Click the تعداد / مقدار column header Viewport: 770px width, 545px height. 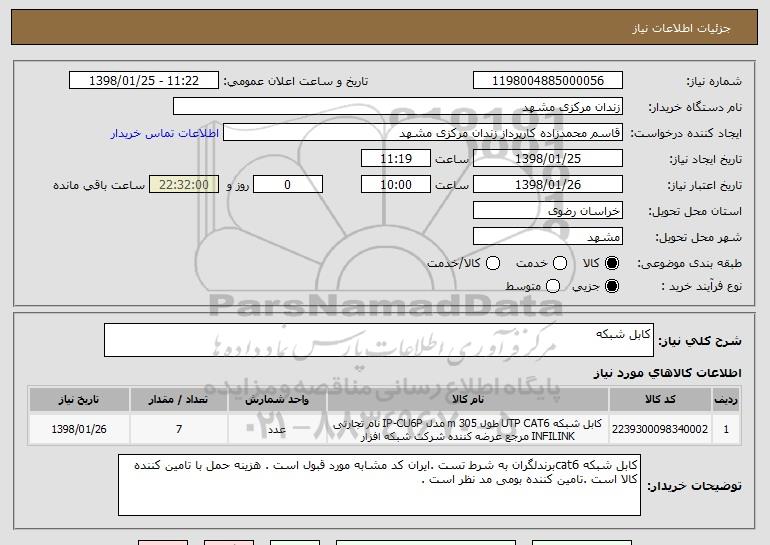coord(179,400)
